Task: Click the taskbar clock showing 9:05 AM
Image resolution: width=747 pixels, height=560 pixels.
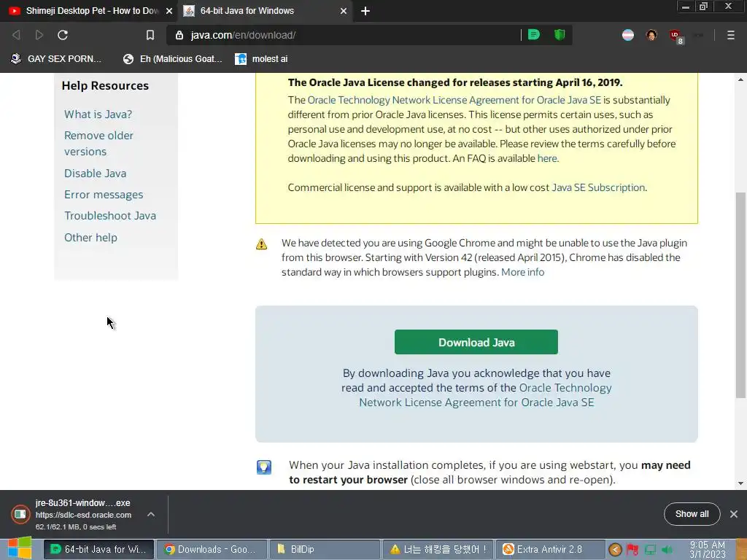Action: click(x=708, y=550)
